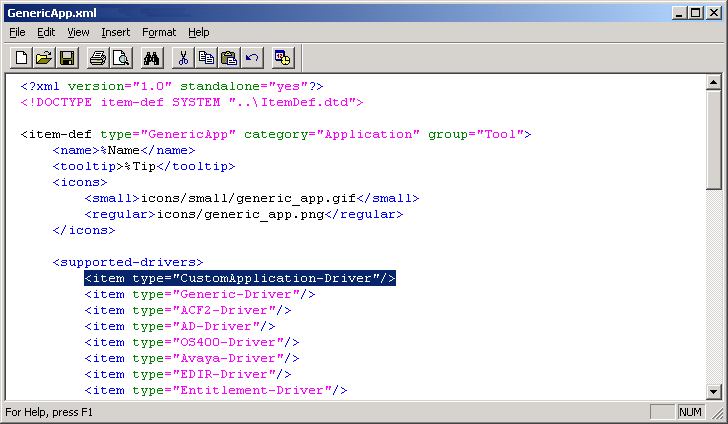The width and height of the screenshot is (728, 424).
Task: Click the Avaya-Driver item line
Action: click(192, 359)
